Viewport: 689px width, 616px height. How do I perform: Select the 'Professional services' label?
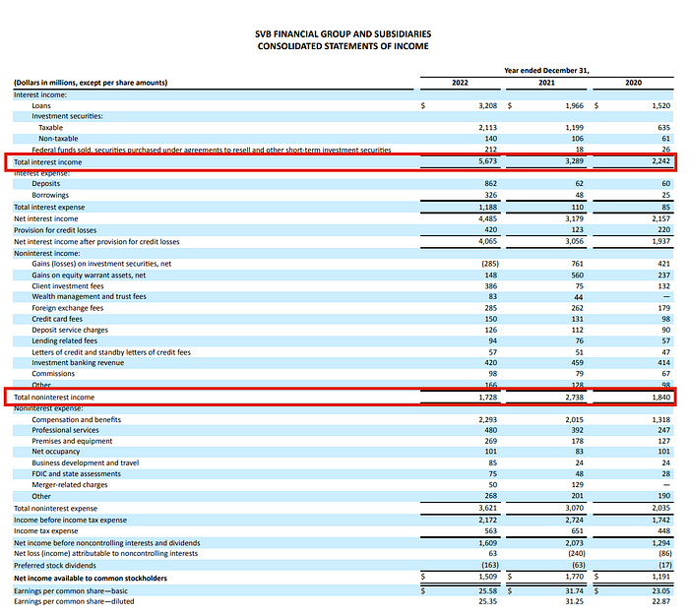(x=65, y=430)
